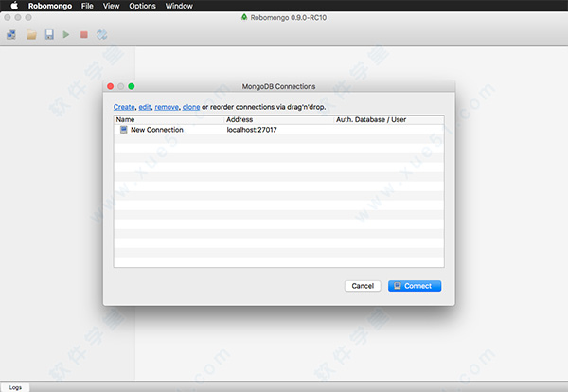Cancel the MongoDB Connections dialog

tap(363, 286)
